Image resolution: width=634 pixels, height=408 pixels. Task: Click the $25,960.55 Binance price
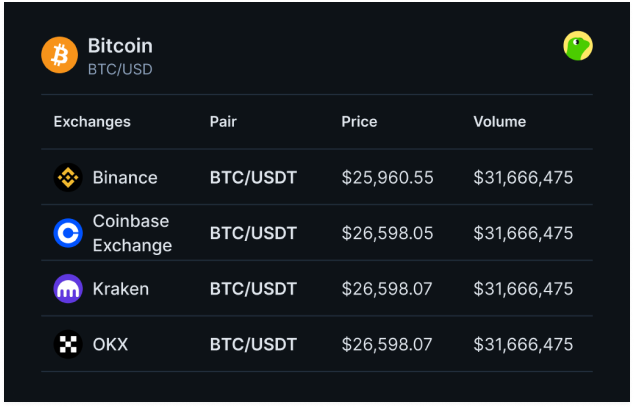coord(387,177)
